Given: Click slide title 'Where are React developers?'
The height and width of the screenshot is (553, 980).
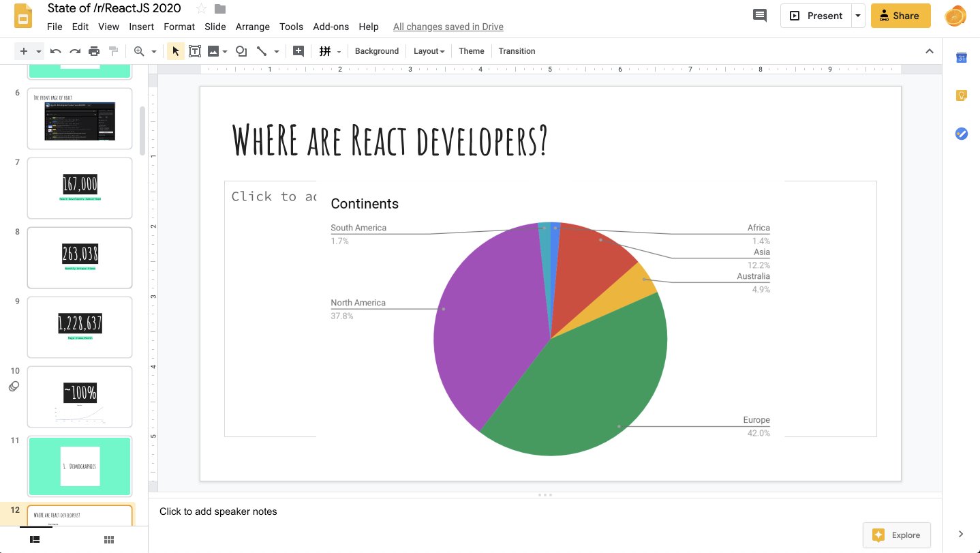Looking at the screenshot, I should (390, 140).
